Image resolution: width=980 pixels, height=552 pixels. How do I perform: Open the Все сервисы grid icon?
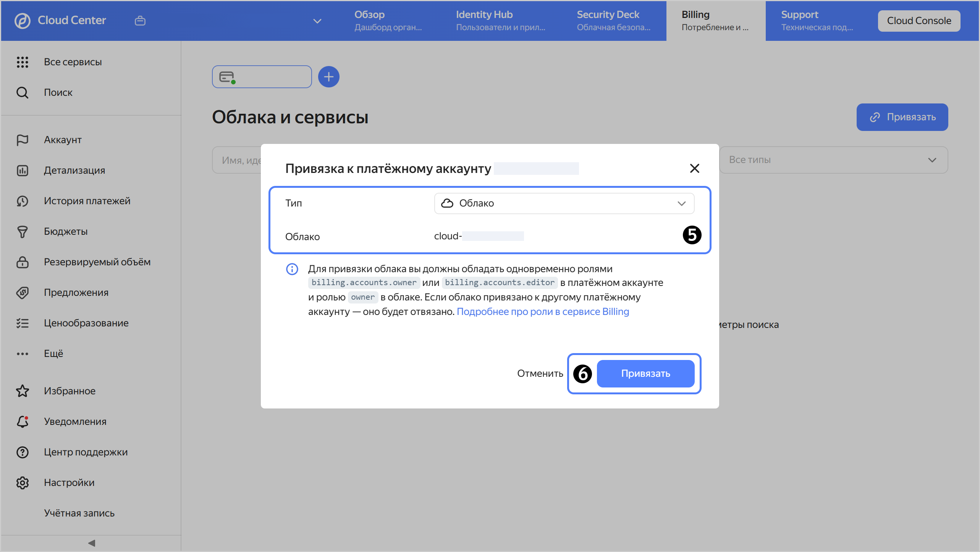click(x=23, y=62)
